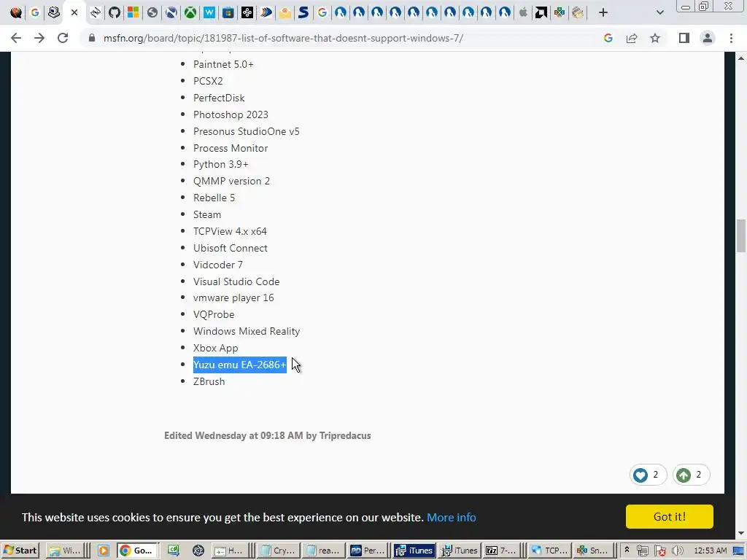
Task: Click the Process Monitor list entry
Action: tap(231, 148)
